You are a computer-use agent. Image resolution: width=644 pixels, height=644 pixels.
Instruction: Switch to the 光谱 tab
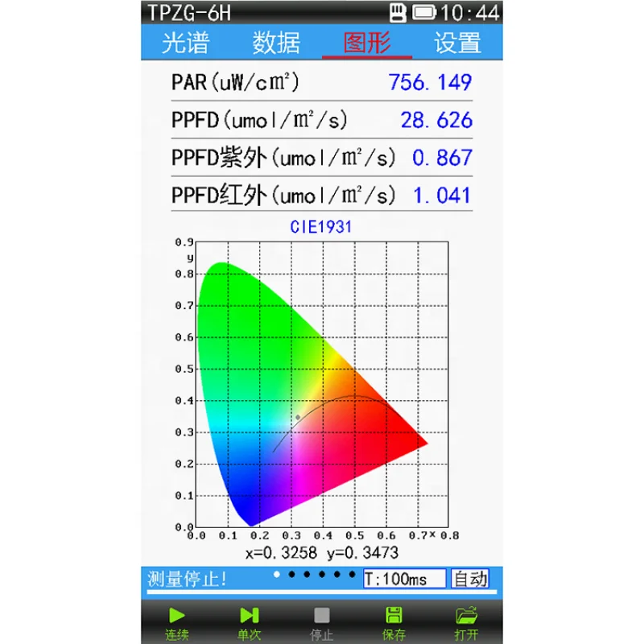186,43
